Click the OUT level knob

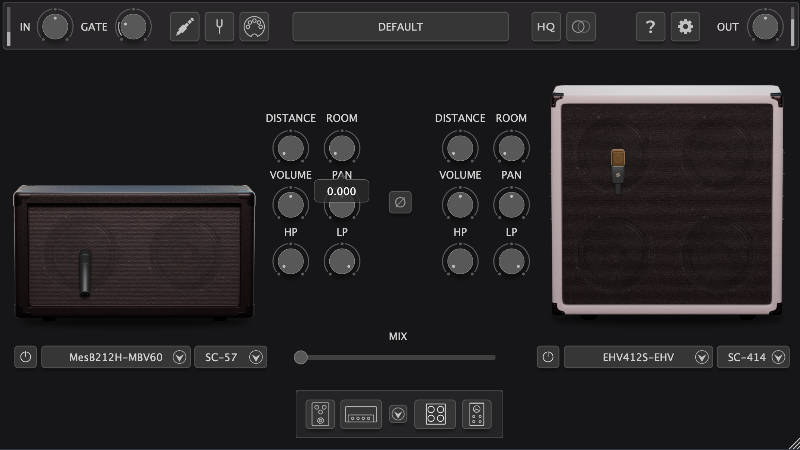click(765, 27)
